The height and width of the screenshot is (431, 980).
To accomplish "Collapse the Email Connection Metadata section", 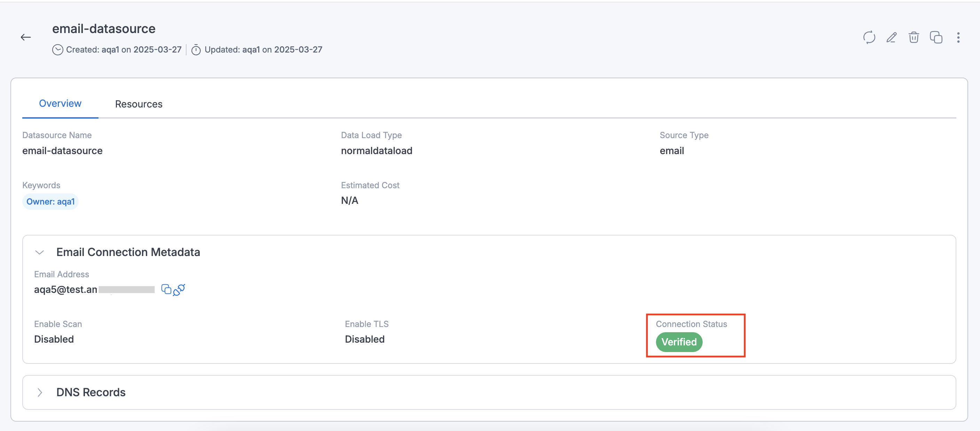I will point(39,252).
